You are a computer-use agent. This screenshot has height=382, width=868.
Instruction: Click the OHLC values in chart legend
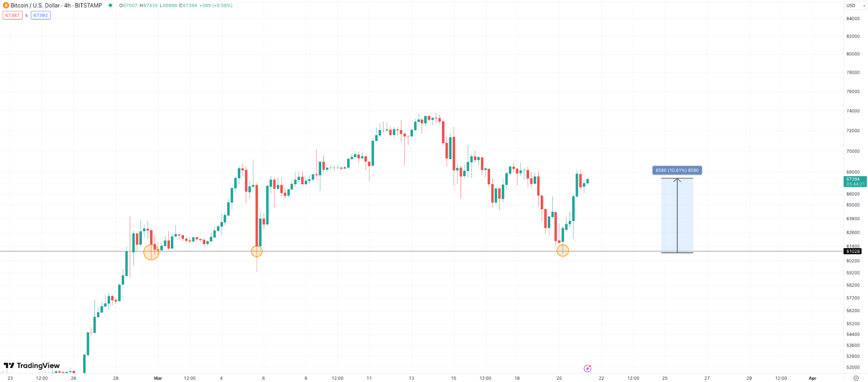coord(176,5)
